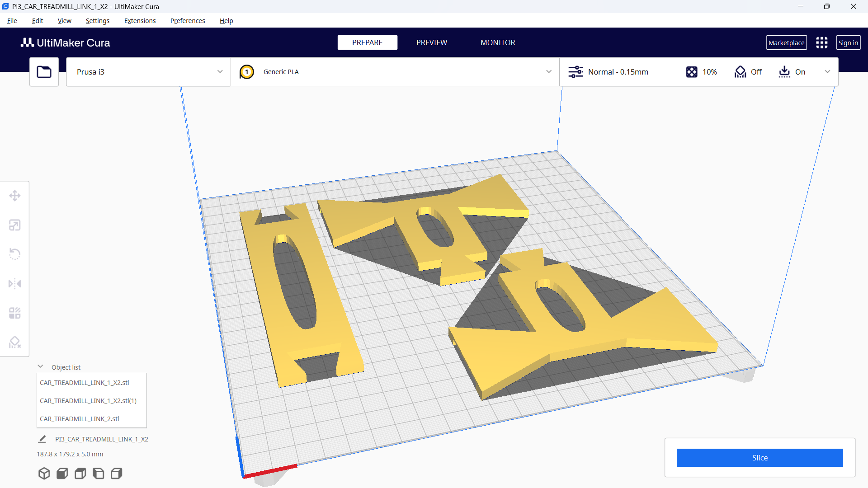
Task: Expand the Prusa i3 printer dropdown
Action: coord(148,72)
